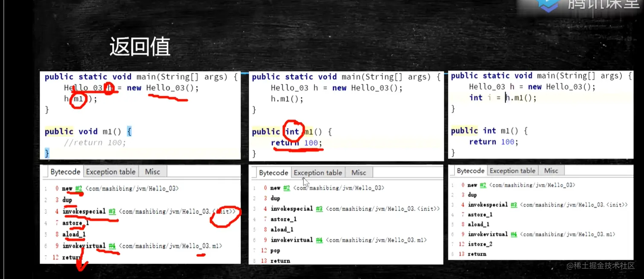Follow the #4 invokevirtual link in middle panel
The width and height of the screenshot is (644, 279).
319,240
